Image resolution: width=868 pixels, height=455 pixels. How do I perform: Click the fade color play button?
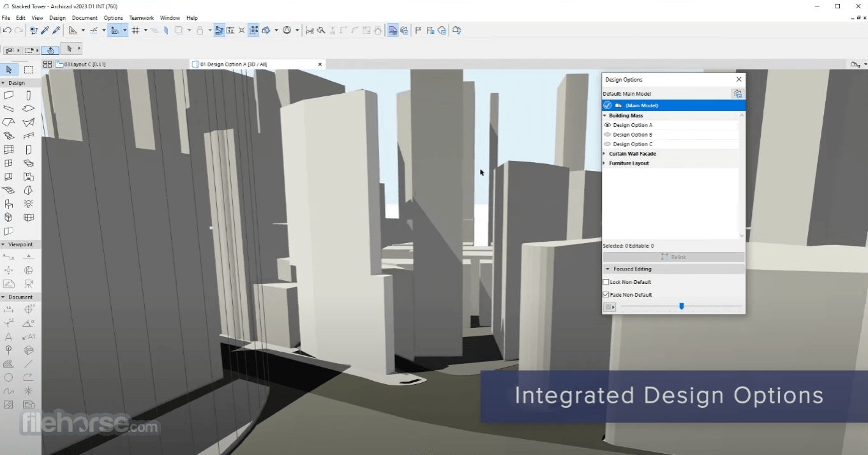pyautogui.click(x=610, y=307)
